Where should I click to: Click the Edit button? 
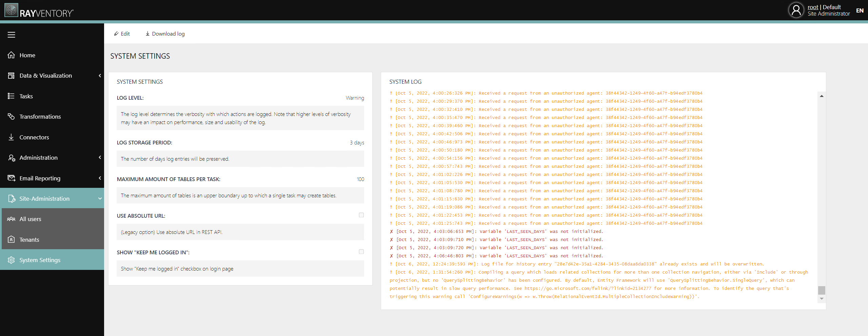pos(122,34)
